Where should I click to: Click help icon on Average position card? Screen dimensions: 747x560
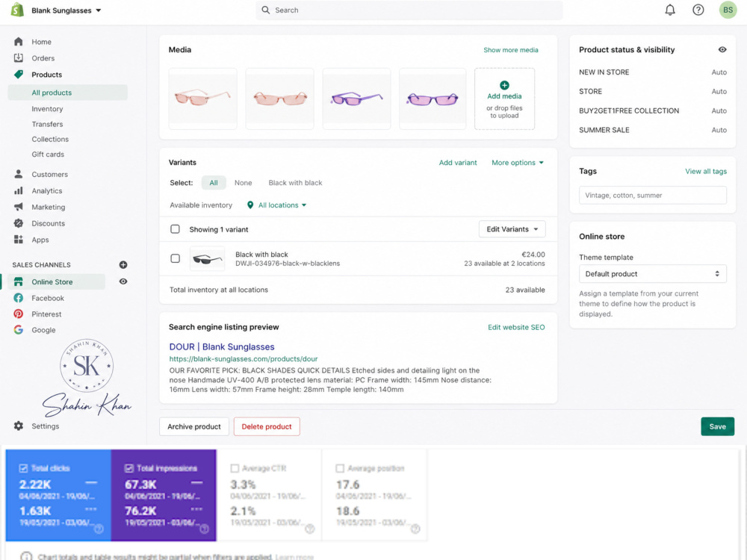pyautogui.click(x=415, y=529)
